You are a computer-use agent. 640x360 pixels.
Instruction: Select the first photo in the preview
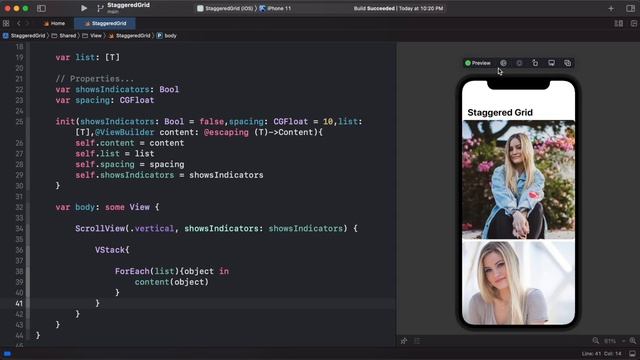[518, 180]
